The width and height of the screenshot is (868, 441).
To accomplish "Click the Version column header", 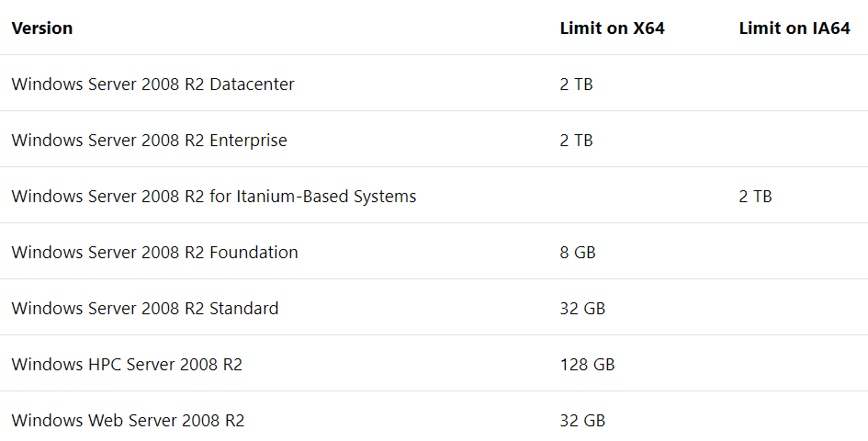I will pyautogui.click(x=42, y=28).
